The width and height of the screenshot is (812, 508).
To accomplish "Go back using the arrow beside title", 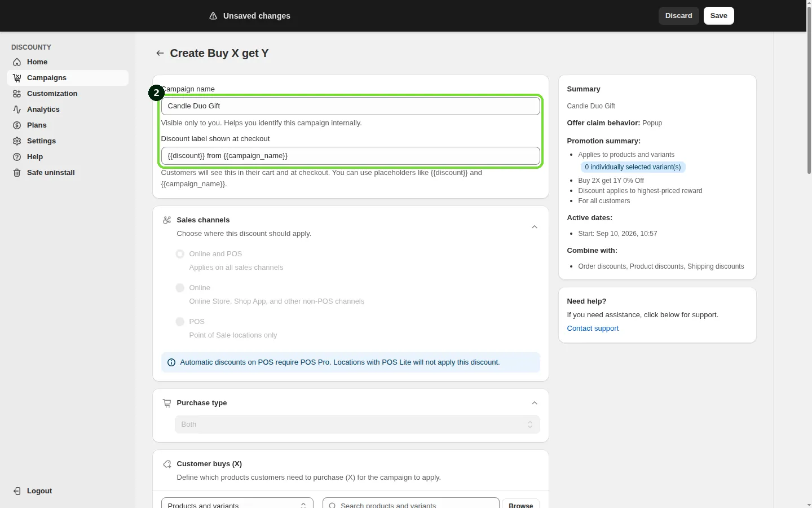I will (x=160, y=53).
